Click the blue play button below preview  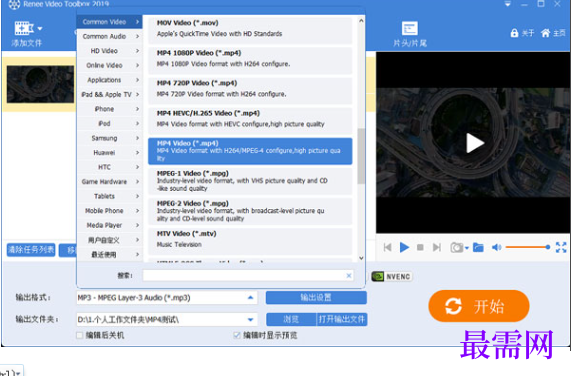(x=404, y=248)
